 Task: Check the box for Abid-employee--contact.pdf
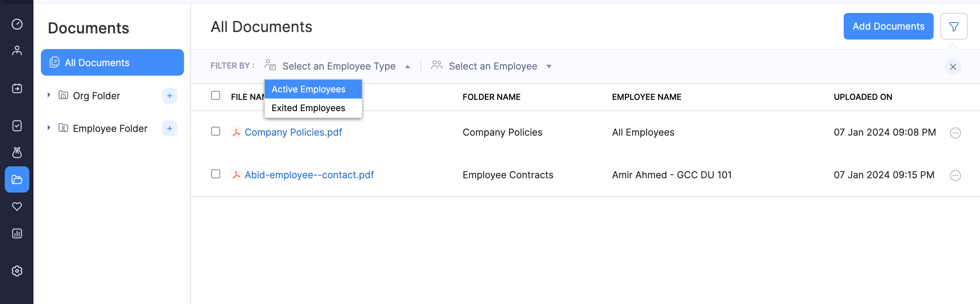pyautogui.click(x=216, y=174)
